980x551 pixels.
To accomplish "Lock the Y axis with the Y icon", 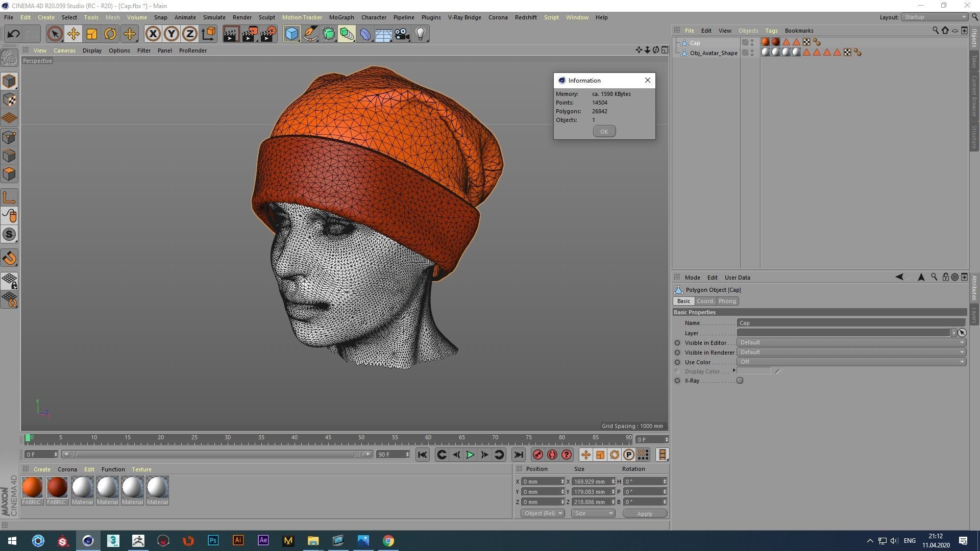I will click(171, 34).
